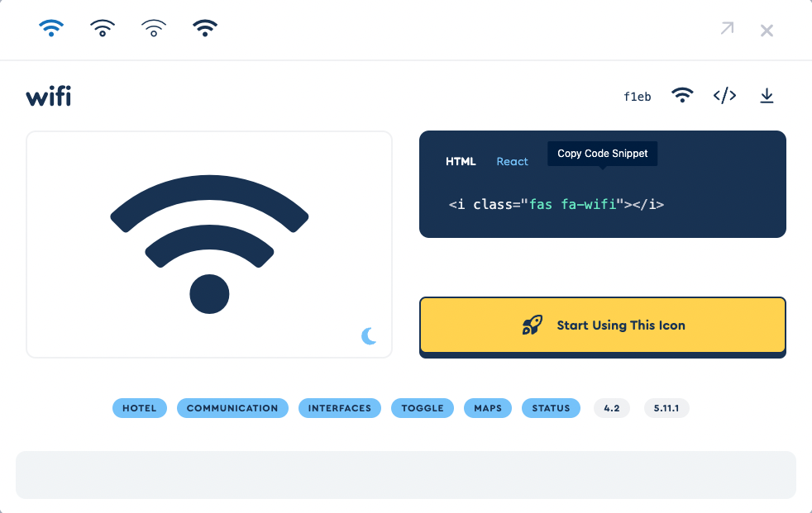Click the 4.2 version badge
Image resolution: width=812 pixels, height=513 pixels.
pyautogui.click(x=612, y=408)
